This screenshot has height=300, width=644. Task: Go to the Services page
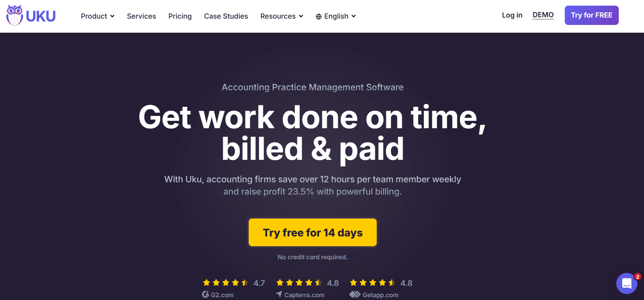coord(141,16)
